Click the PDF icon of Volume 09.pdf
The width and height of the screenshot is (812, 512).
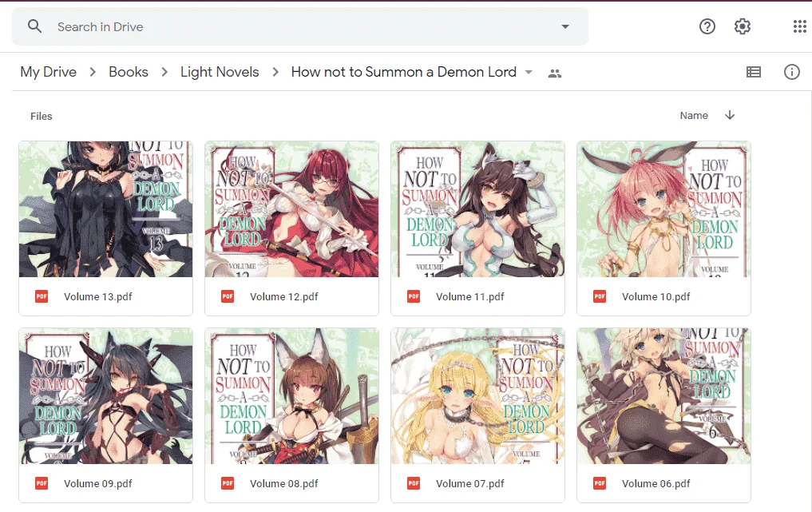click(42, 483)
